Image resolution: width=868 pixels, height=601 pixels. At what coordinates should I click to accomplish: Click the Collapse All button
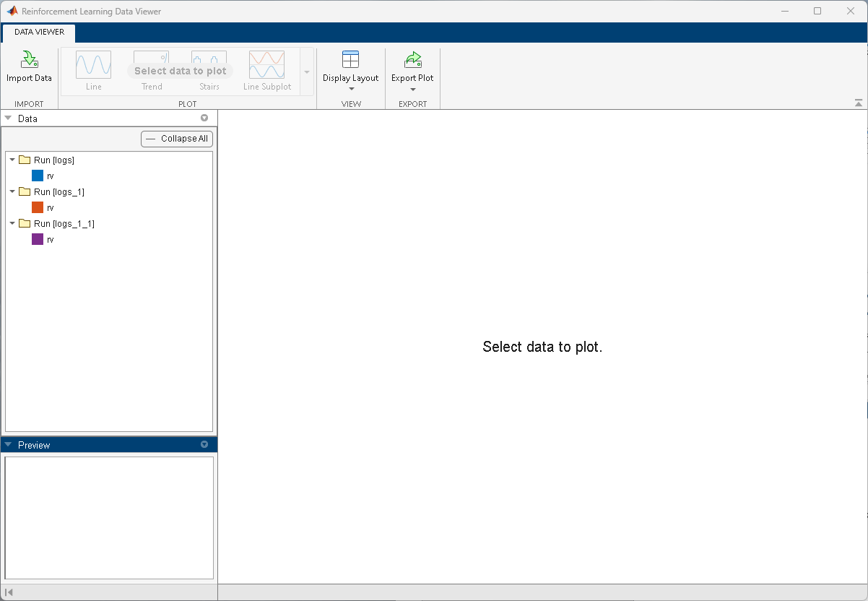point(177,139)
